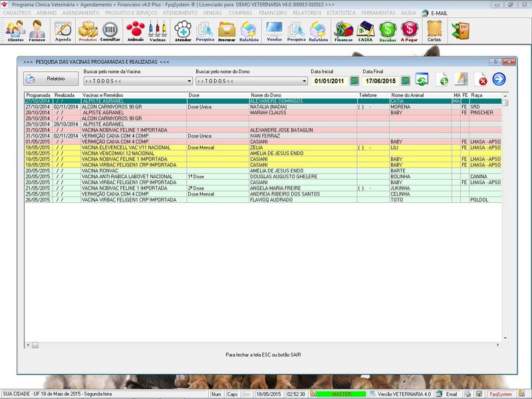The image size is (532, 399).
Task: Select DOUGLAS AUGUSTO GHELERE row
Action: tap(263, 176)
